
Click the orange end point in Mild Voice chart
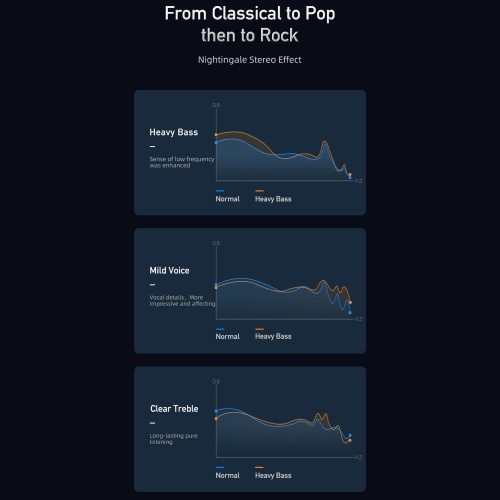click(x=350, y=302)
